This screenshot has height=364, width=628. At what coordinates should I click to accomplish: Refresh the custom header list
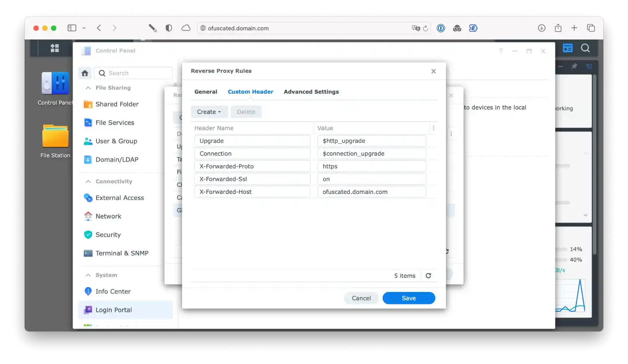(x=428, y=276)
